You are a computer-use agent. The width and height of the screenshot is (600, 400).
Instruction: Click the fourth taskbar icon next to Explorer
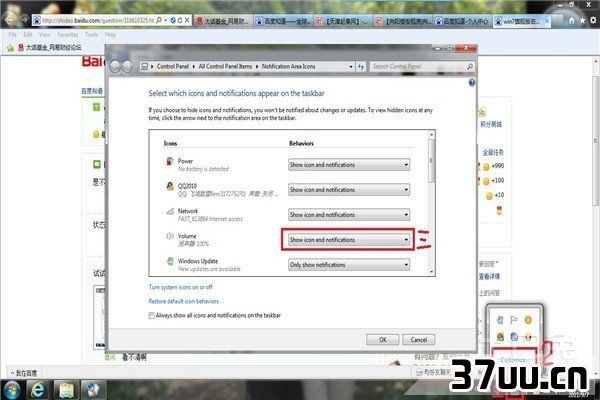coord(92,390)
